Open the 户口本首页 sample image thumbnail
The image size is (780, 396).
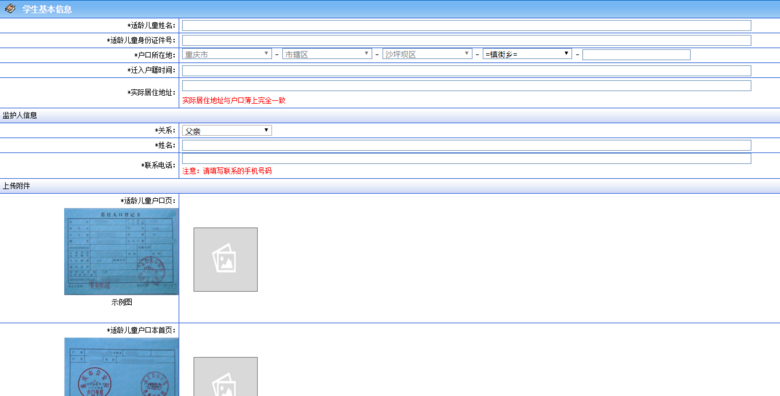(x=121, y=367)
